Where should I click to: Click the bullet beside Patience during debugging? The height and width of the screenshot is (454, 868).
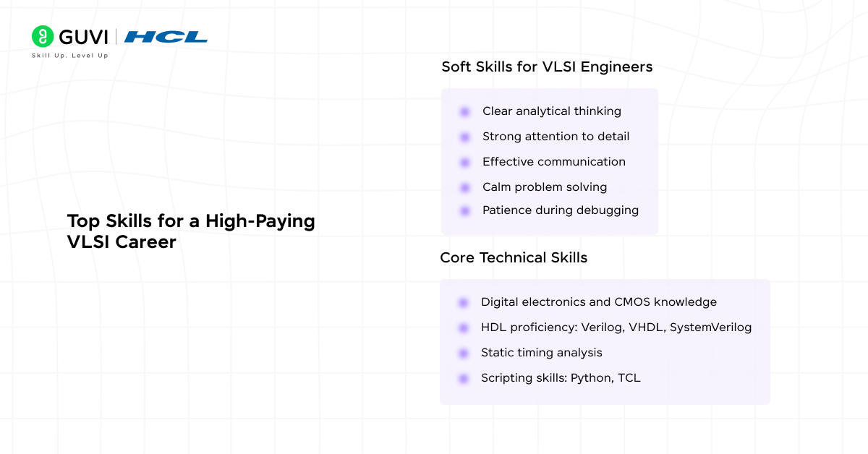coord(464,211)
